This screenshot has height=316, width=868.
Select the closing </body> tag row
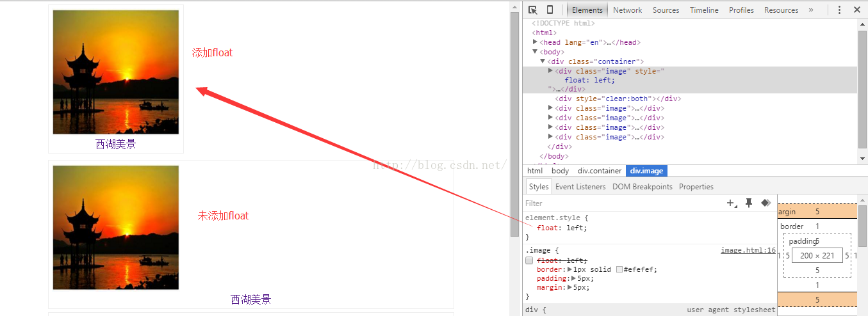(554, 156)
